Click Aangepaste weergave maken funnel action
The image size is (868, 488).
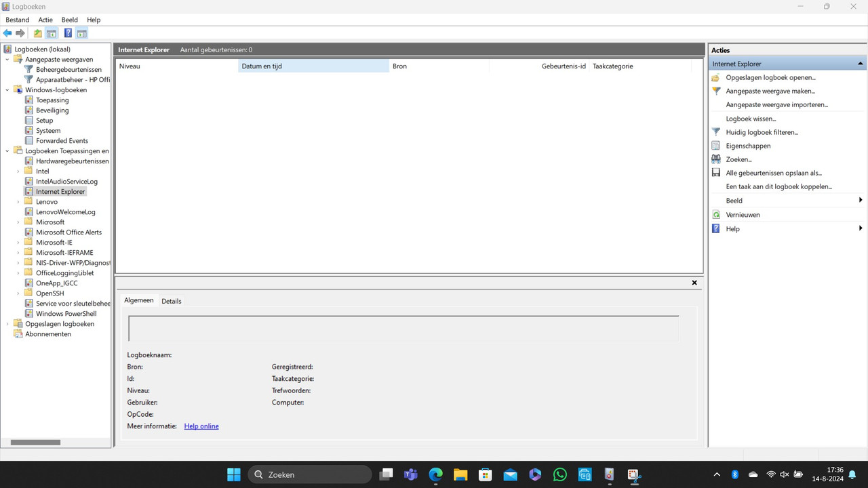pyautogui.click(x=770, y=91)
